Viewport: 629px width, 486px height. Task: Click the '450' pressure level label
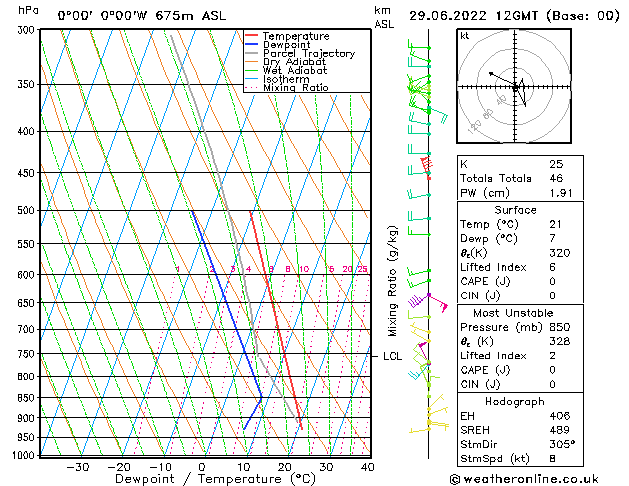click(x=27, y=173)
